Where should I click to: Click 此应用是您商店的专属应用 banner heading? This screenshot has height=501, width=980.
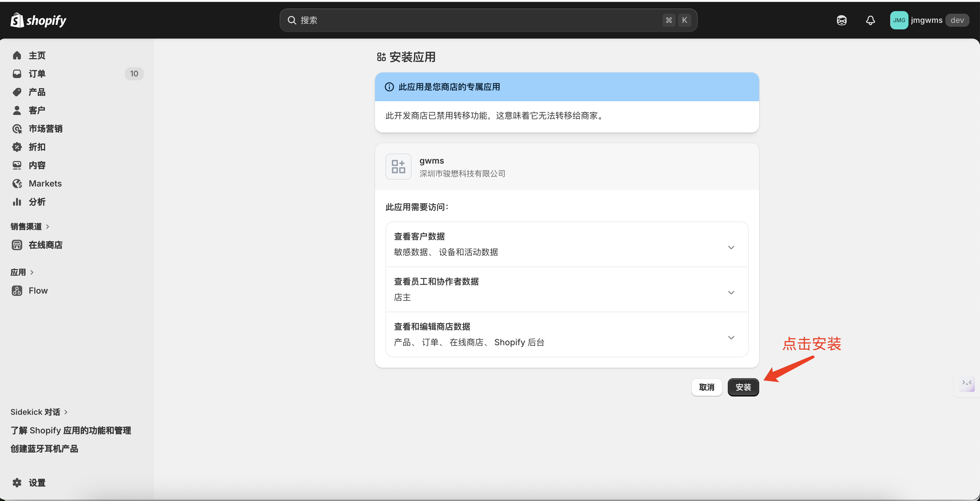(x=449, y=87)
